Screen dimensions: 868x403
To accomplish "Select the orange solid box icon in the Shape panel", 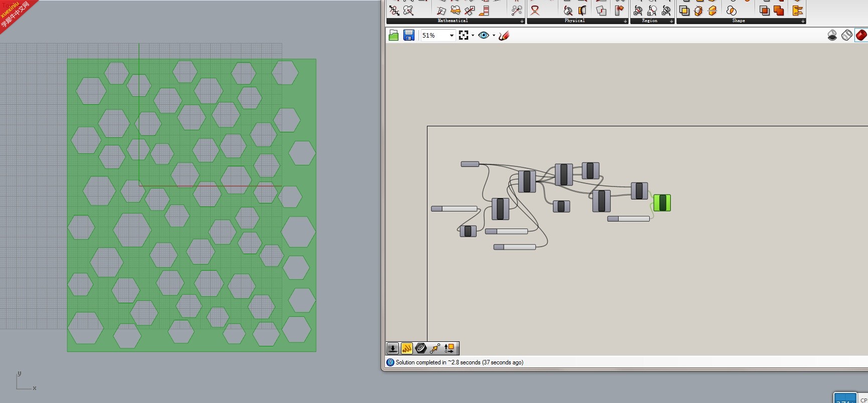I will [698, 11].
